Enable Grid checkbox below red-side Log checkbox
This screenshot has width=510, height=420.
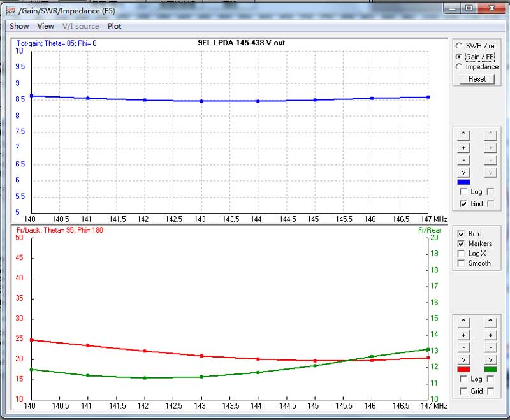click(463, 391)
